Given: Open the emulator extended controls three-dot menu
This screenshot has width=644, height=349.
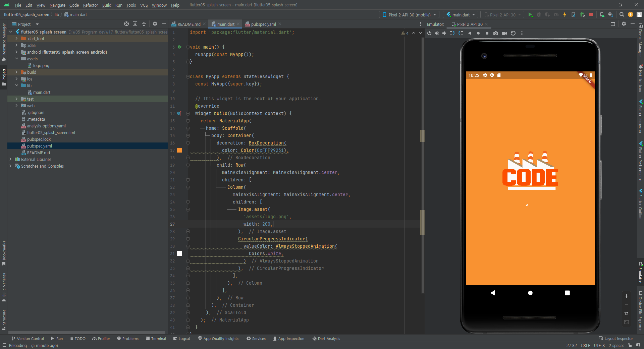Looking at the screenshot, I should coord(522,33).
